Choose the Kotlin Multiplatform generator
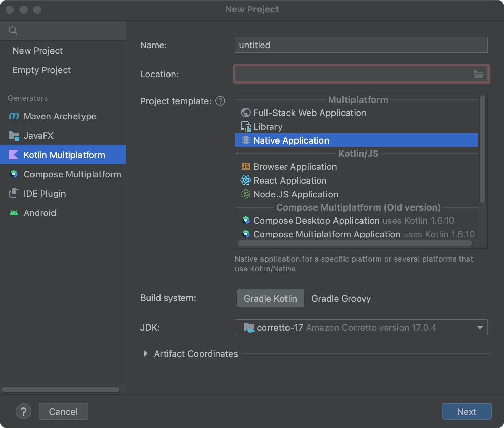Screen dimensions: 504x428 click(x=63, y=155)
